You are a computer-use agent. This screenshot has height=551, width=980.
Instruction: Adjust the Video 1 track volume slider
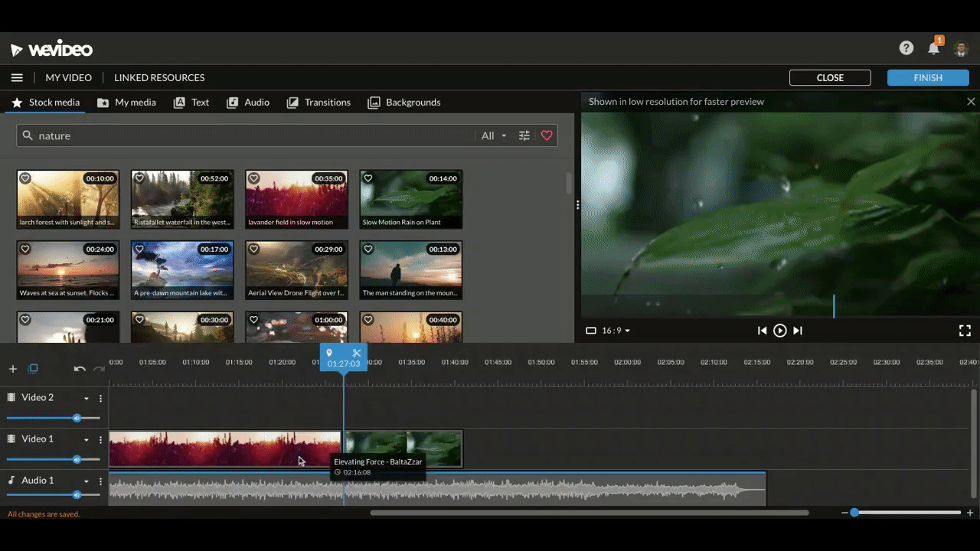click(x=54, y=459)
